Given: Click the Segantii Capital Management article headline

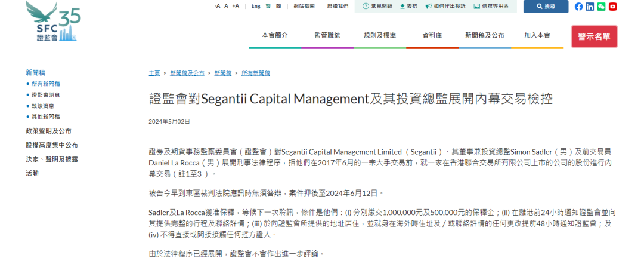Looking at the screenshot, I should pyautogui.click(x=351, y=99).
